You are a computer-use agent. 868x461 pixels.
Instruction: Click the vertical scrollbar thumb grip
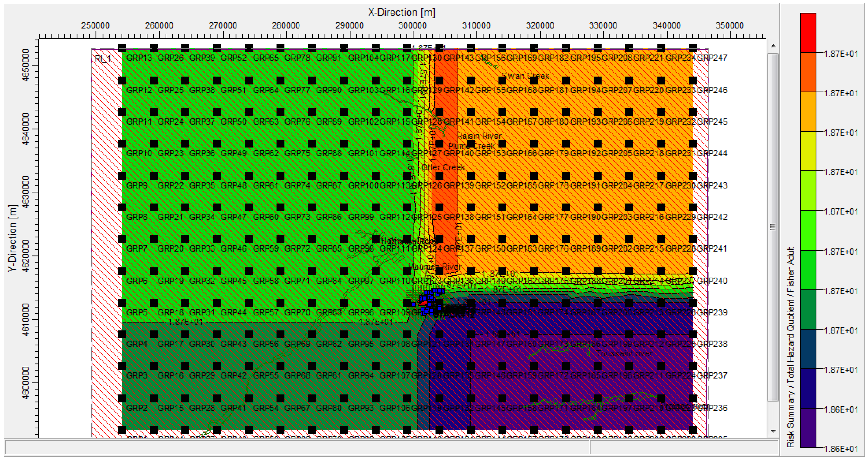coord(773,227)
